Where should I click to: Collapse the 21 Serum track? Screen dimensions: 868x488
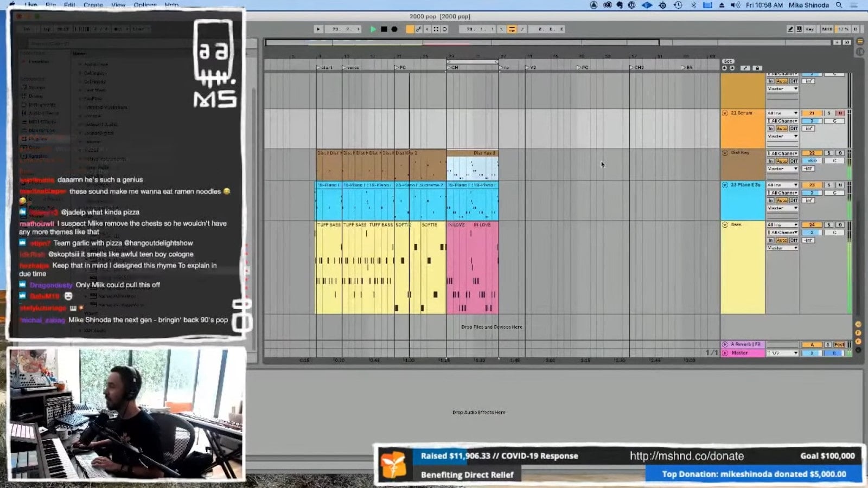pos(725,113)
